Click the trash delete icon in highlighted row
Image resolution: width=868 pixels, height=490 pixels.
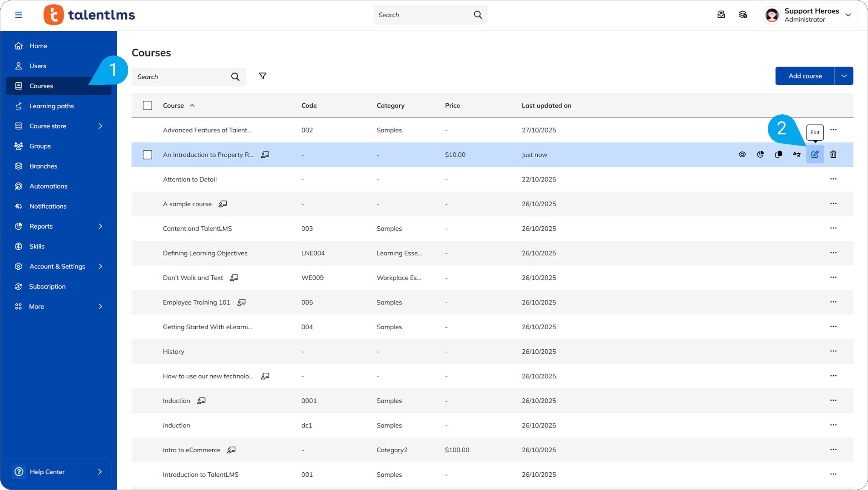pos(833,154)
